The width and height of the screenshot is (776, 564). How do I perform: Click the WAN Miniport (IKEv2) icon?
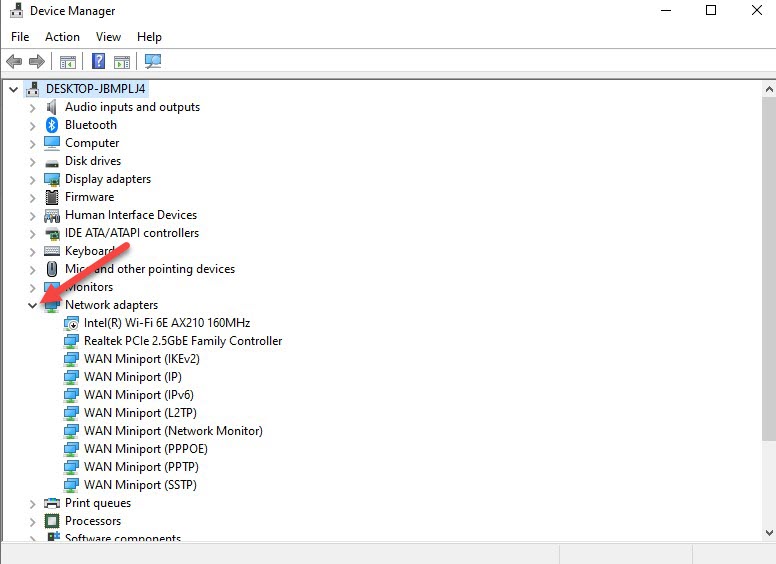[71, 359]
